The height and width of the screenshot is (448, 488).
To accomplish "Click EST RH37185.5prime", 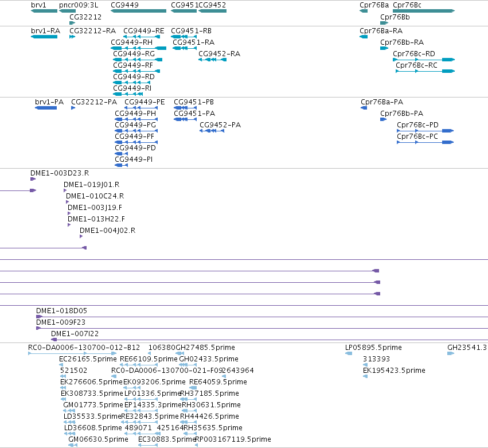I will click(209, 394).
